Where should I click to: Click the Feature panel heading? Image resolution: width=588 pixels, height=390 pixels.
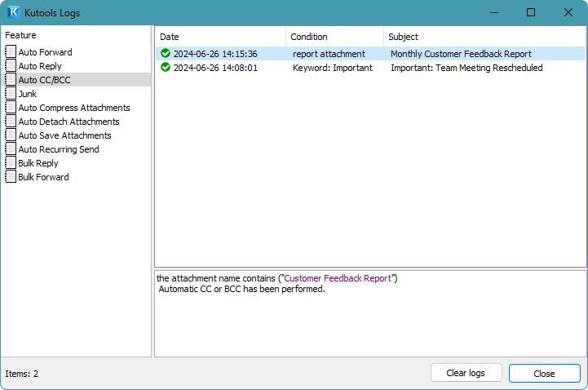point(20,35)
